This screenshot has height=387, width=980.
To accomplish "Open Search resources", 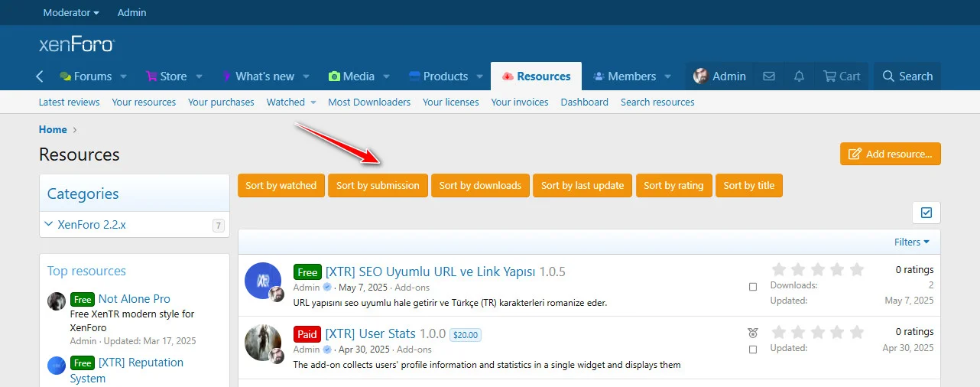I will [x=657, y=102].
